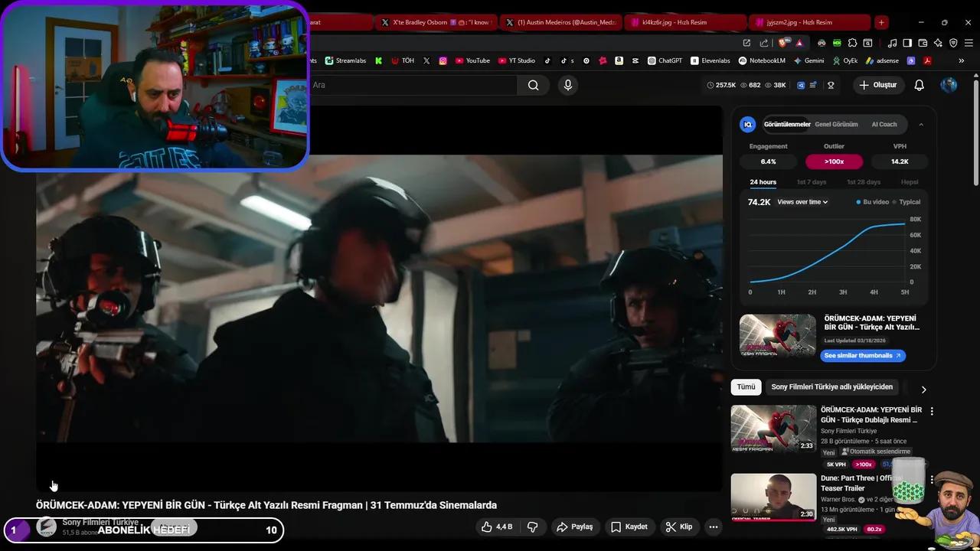Open the video's three-dot more menu
The height and width of the screenshot is (551, 980).
[x=713, y=527]
